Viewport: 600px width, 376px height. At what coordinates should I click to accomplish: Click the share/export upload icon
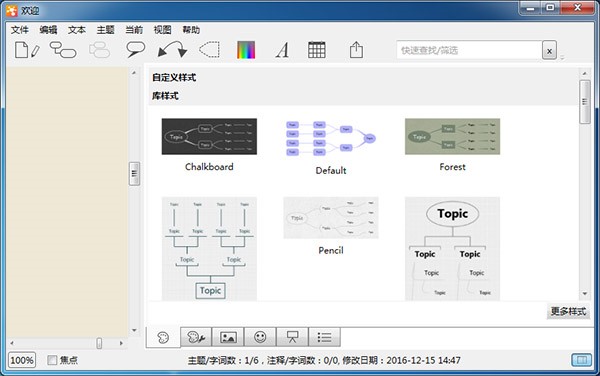click(x=356, y=50)
